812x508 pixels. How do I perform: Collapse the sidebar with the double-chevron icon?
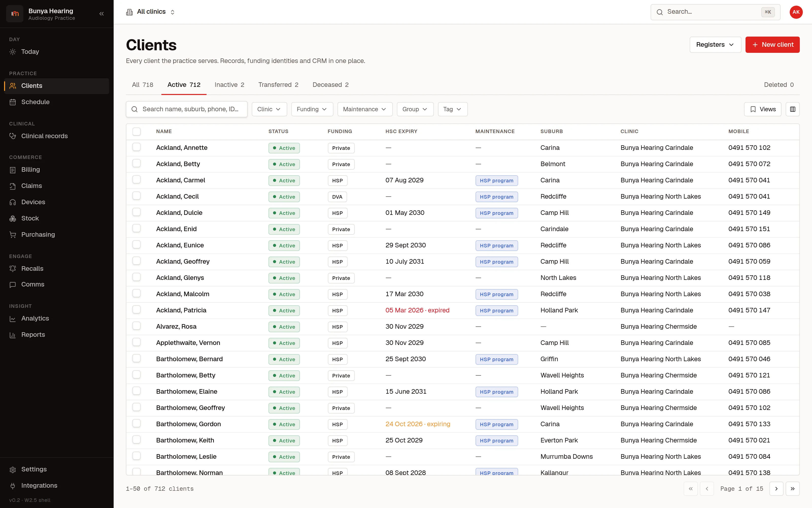(102, 14)
